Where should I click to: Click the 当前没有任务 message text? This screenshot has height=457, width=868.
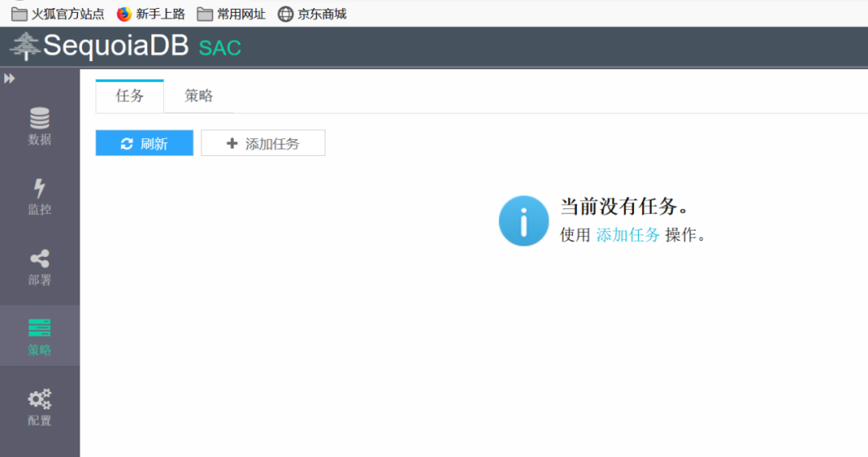click(625, 207)
